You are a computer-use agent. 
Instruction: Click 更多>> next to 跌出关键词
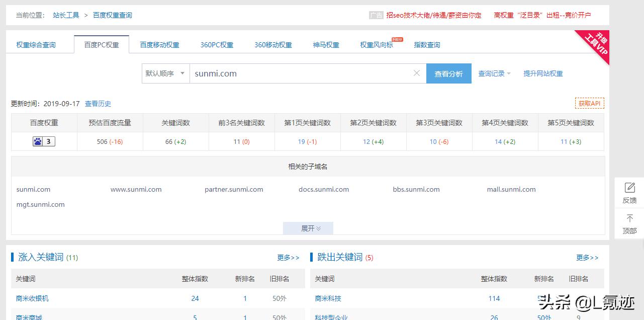point(586,257)
